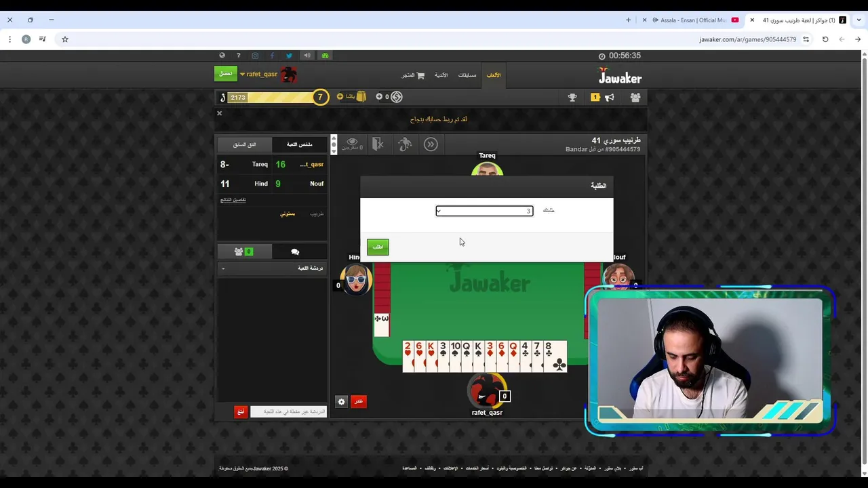Open the الأندية clubs tab
The width and height of the screenshot is (868, 488).
click(x=441, y=75)
